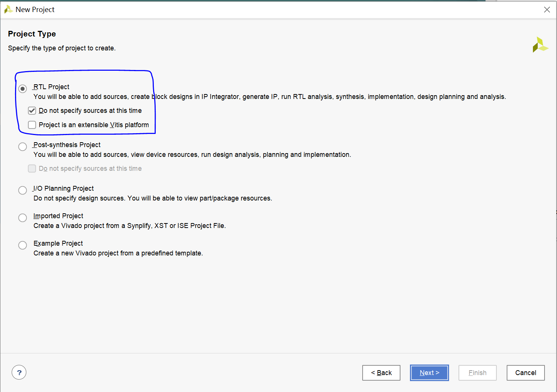Click 'Create a new Vivado project from a predefined template.'
557x392 pixels.
[x=118, y=253]
